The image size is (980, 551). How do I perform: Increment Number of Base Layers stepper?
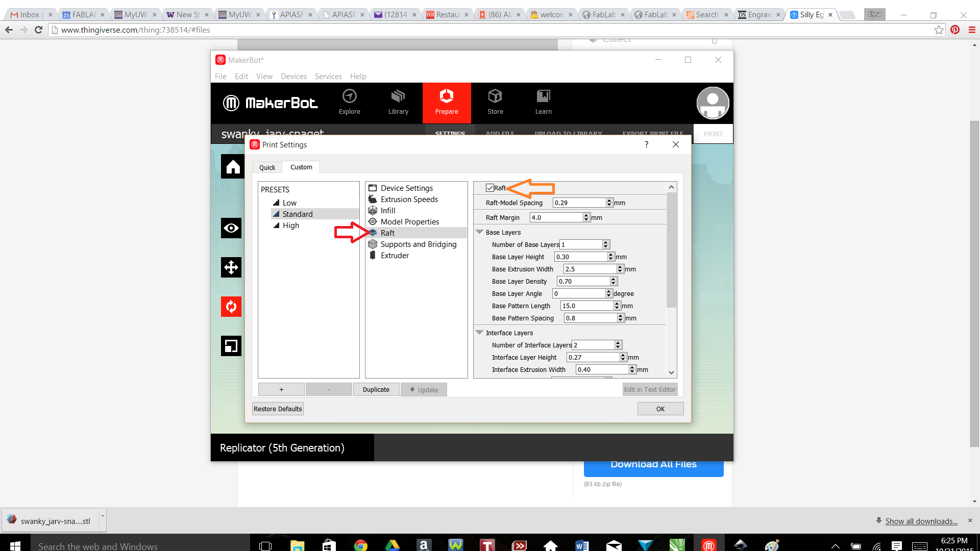[x=605, y=242]
